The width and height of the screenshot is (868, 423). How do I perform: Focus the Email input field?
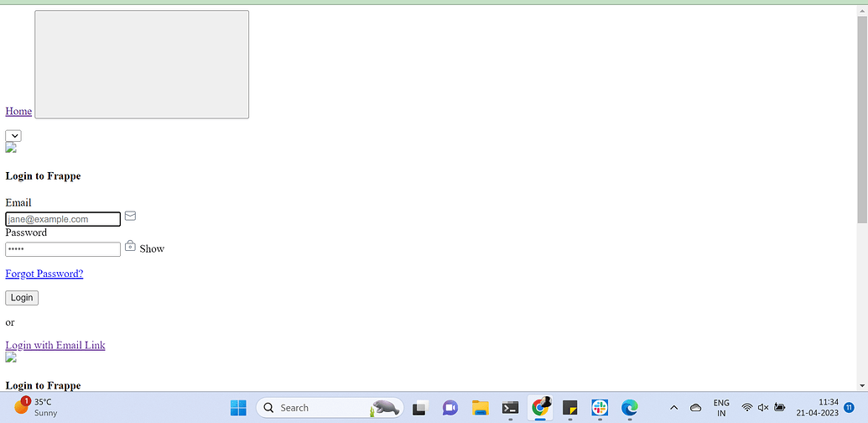[63, 219]
